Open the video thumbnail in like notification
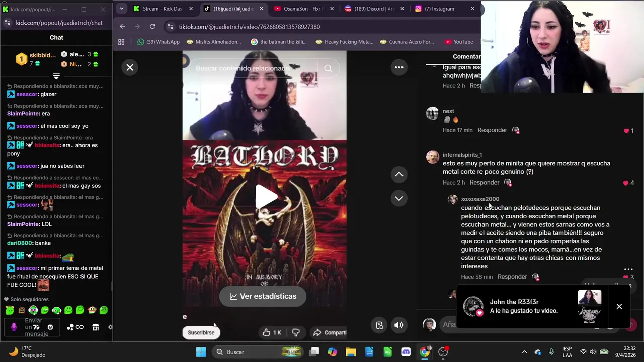The image size is (644, 362). (x=590, y=306)
